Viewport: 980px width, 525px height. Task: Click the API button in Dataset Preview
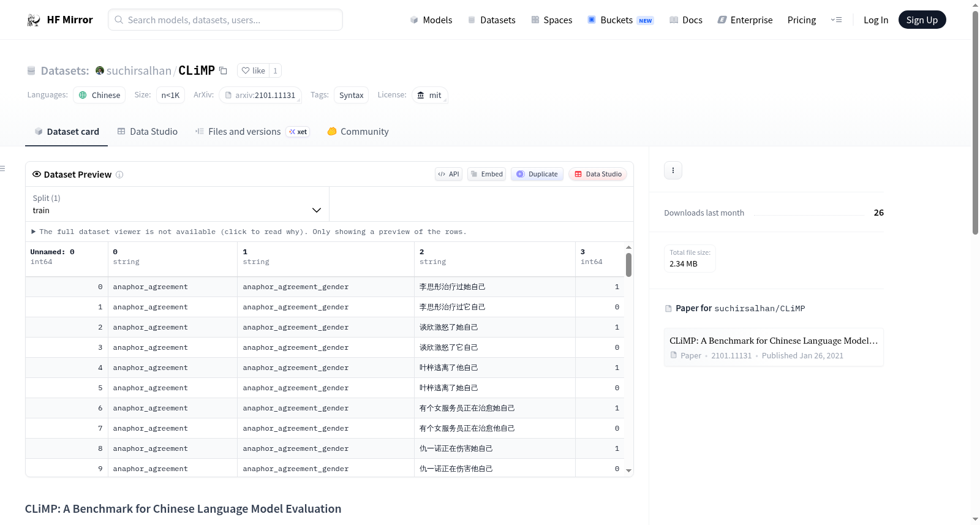(448, 174)
